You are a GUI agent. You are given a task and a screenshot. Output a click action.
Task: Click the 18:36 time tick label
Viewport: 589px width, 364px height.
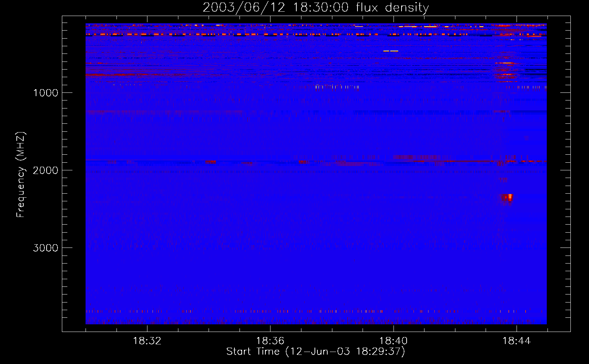pos(270,341)
